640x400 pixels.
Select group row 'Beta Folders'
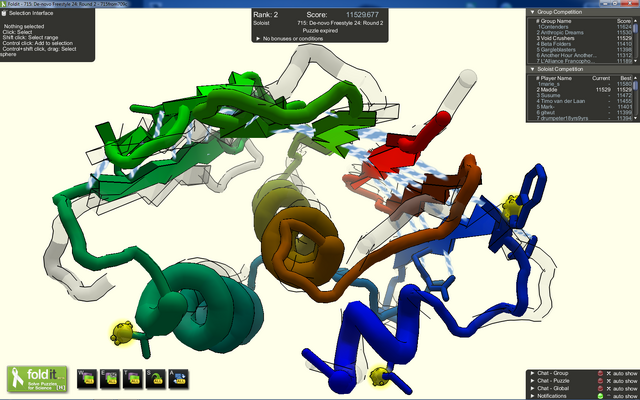[584, 44]
